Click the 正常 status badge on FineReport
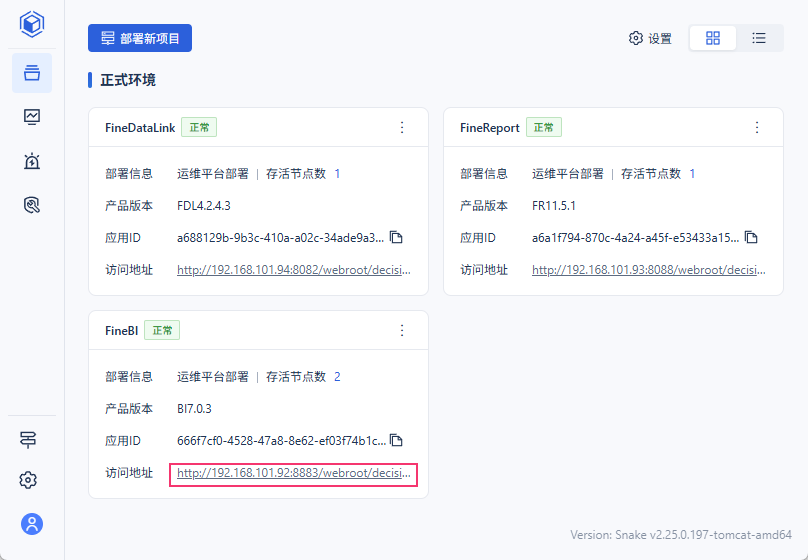This screenshot has height=560, width=808. coord(544,127)
